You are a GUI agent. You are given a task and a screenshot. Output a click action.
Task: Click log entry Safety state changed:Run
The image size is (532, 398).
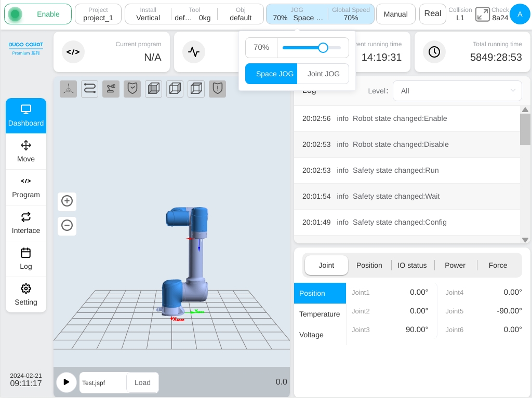[x=407, y=171]
